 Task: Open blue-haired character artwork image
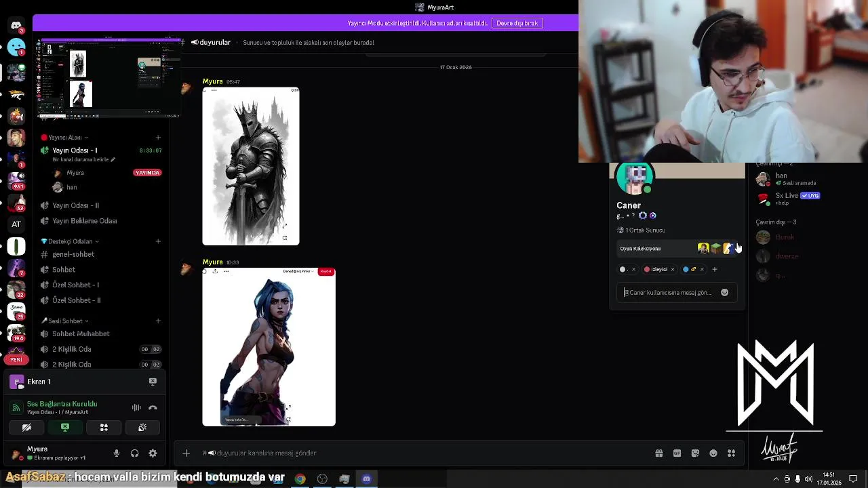(269, 347)
